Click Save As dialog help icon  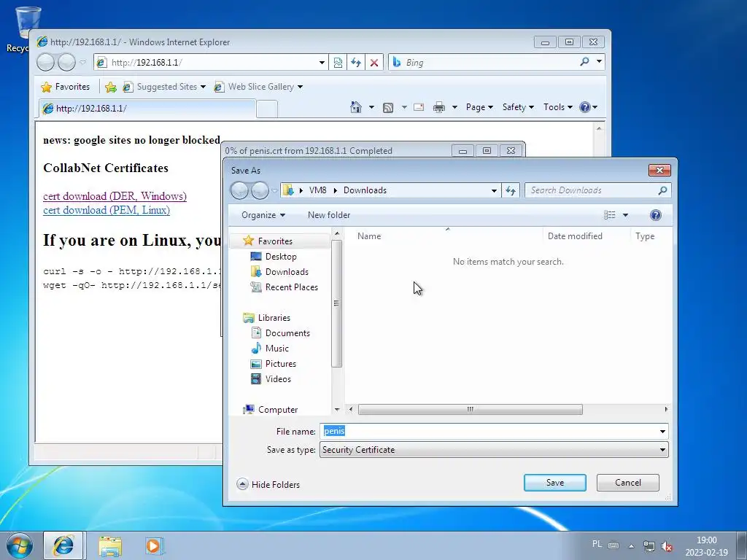click(656, 215)
